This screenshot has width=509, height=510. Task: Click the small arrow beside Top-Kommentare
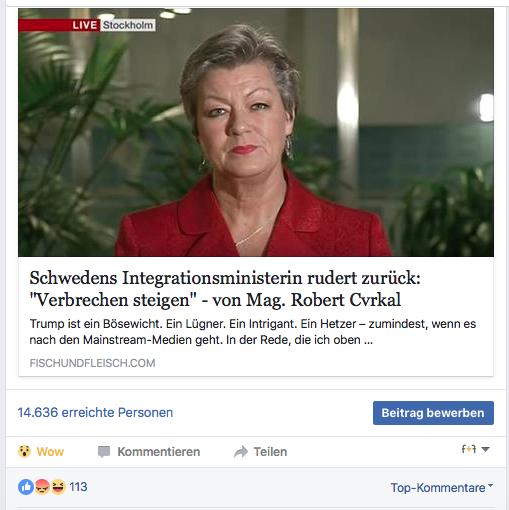tap(490, 485)
